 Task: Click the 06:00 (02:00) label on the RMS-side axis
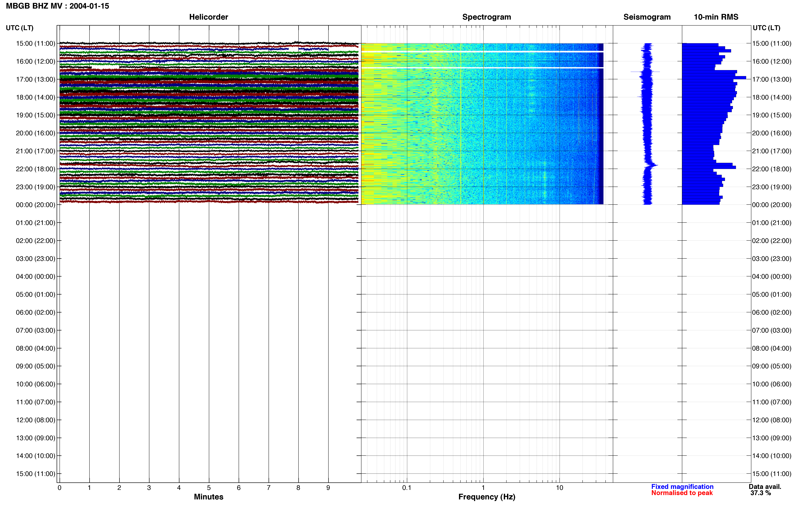[x=772, y=313]
